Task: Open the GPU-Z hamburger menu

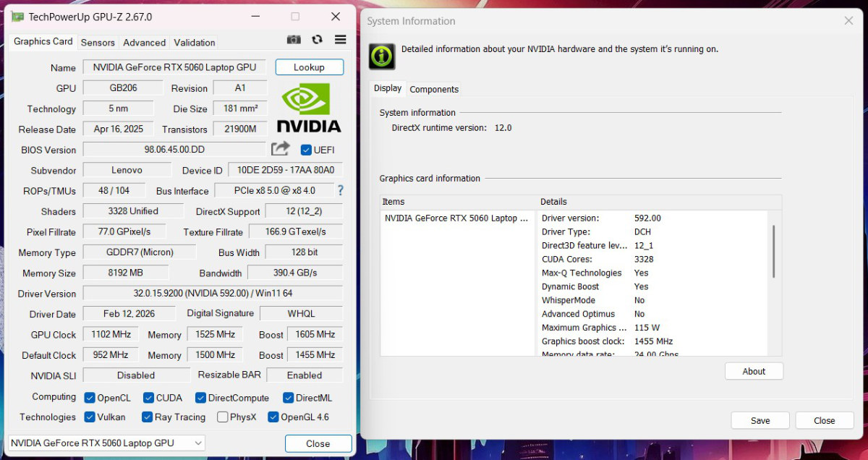Action: tap(340, 40)
